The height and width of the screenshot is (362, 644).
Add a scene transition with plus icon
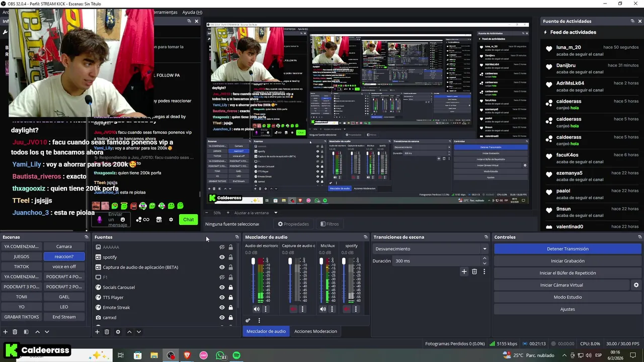(x=464, y=271)
